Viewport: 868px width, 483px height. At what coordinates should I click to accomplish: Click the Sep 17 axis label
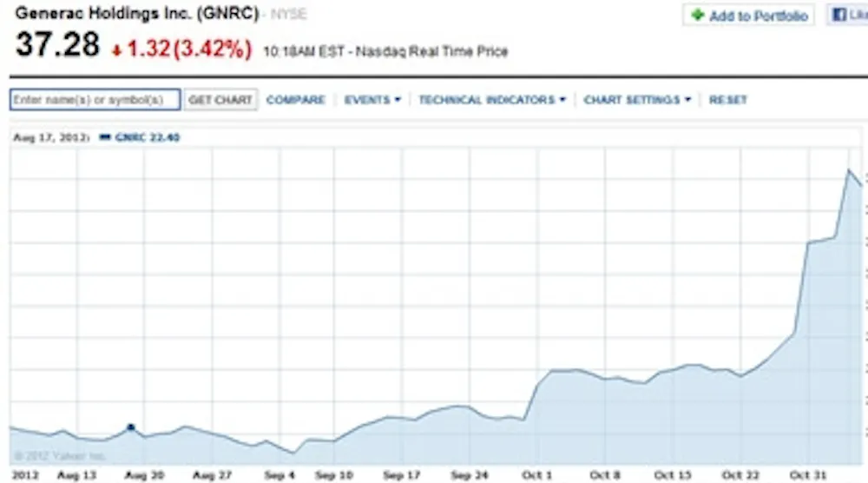coord(401,475)
